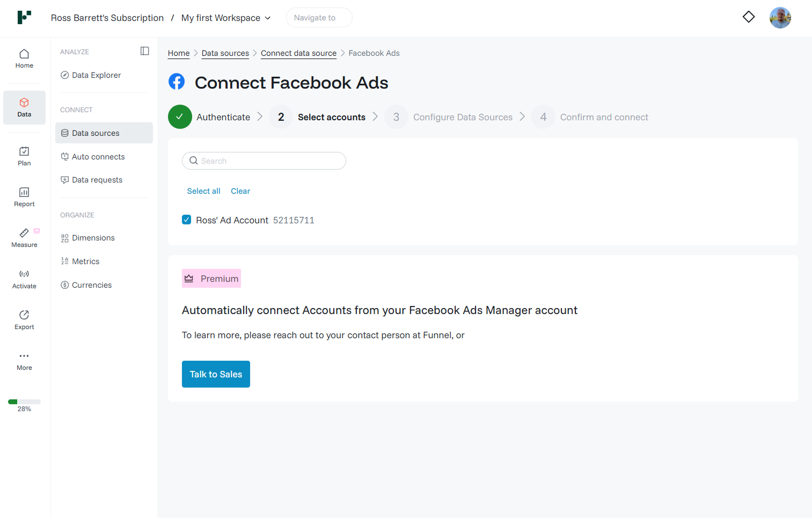Screen dimensions: 812x518
Task: Open the Report section in left rail
Action: 24,197
